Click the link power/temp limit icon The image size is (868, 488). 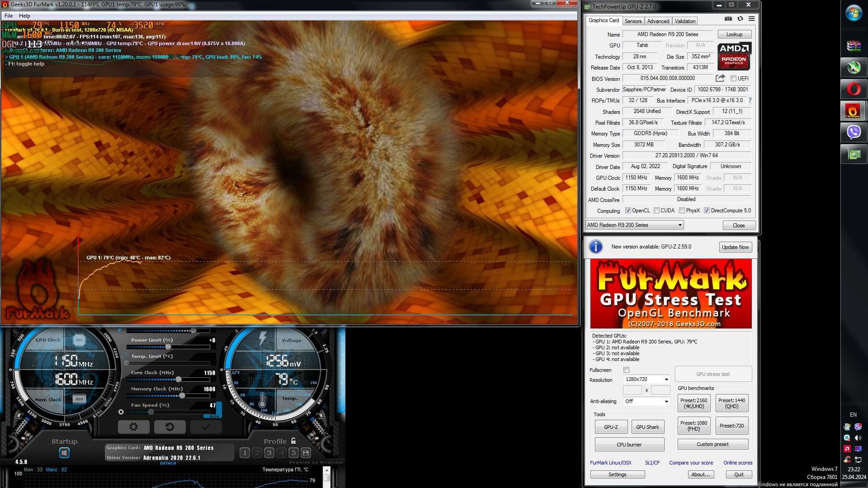point(124,356)
